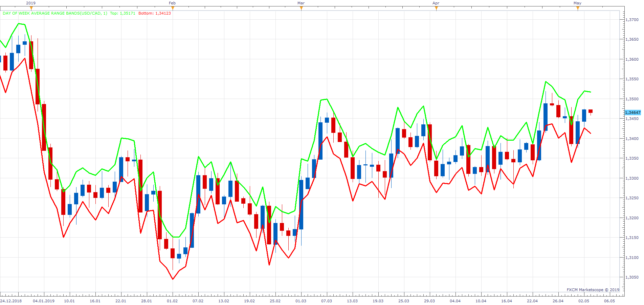The image size is (644, 305).
Task: Click the 1,3600 price axis label
Action: tap(632, 59)
